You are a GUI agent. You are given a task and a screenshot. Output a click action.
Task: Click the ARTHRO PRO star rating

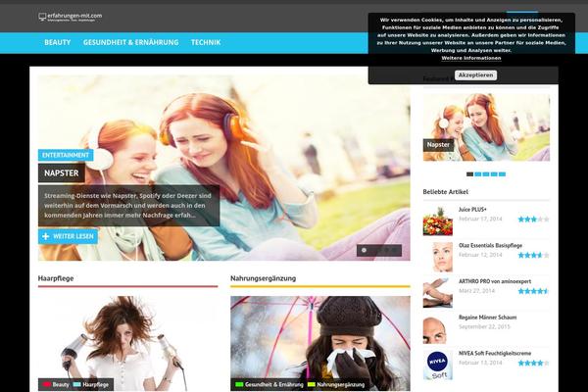(x=534, y=291)
